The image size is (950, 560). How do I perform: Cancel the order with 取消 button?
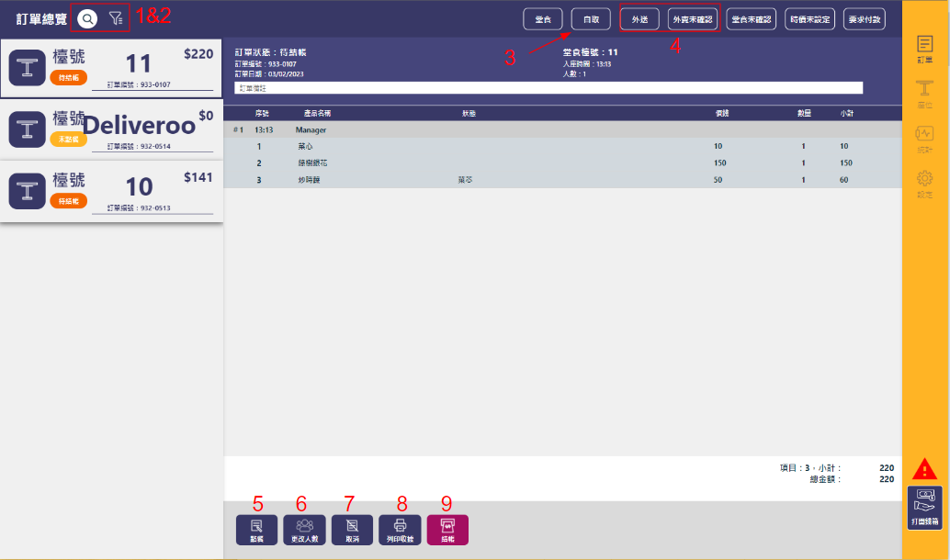pyautogui.click(x=352, y=530)
